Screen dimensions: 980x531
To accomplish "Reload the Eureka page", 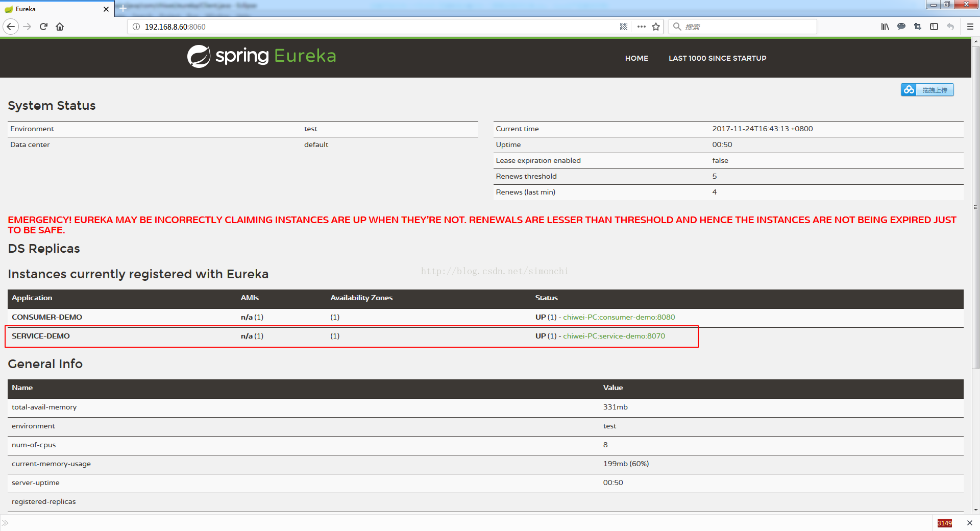I will pyautogui.click(x=43, y=27).
